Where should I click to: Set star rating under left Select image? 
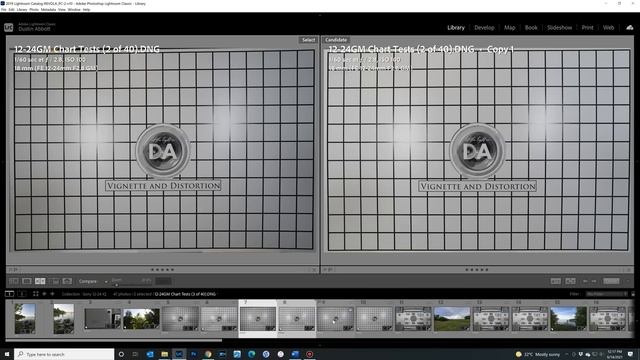click(x=162, y=270)
